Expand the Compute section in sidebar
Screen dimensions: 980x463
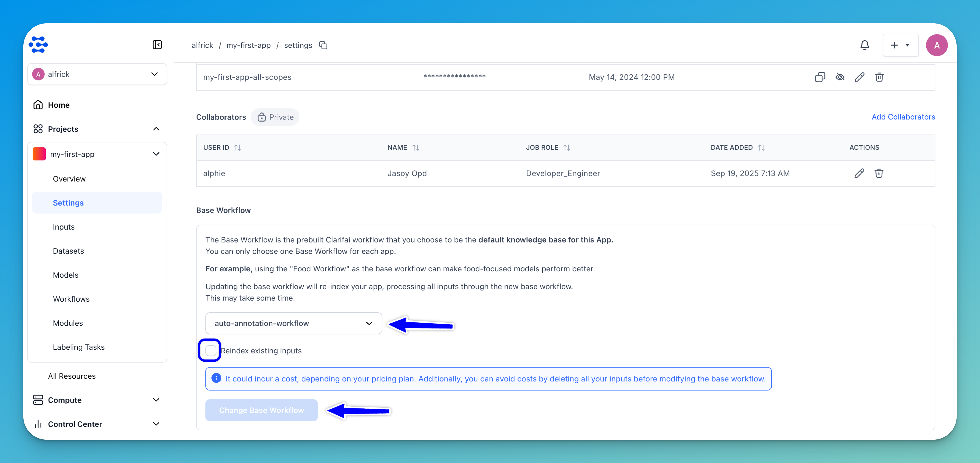tap(156, 400)
